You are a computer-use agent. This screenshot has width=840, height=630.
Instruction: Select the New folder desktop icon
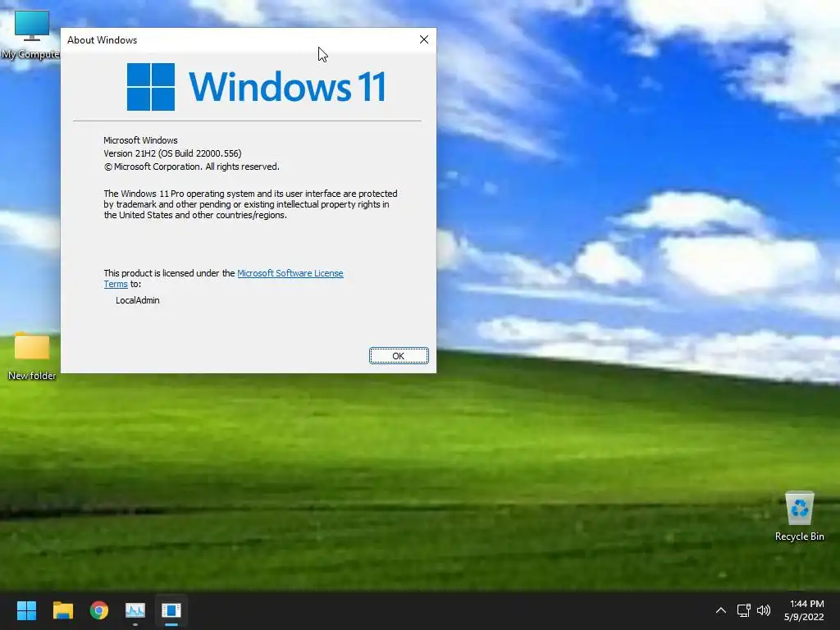click(32, 357)
